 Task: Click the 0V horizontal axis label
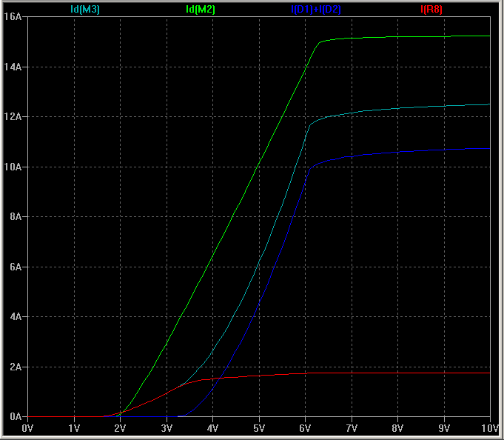point(27,428)
